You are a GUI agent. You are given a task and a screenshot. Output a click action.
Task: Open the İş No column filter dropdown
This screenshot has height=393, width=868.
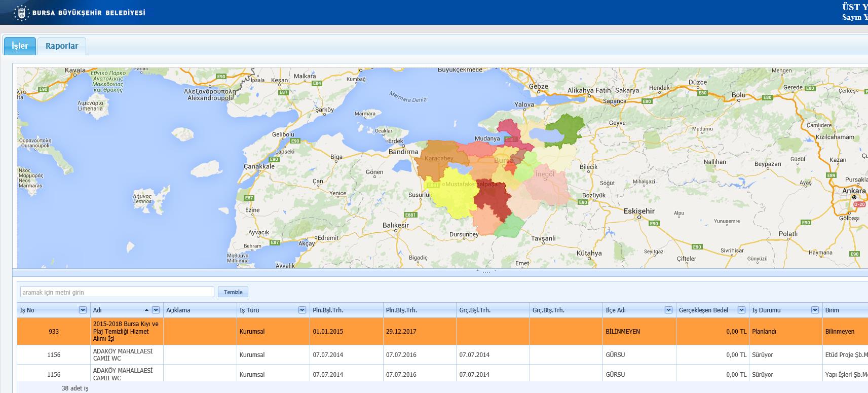coord(83,310)
